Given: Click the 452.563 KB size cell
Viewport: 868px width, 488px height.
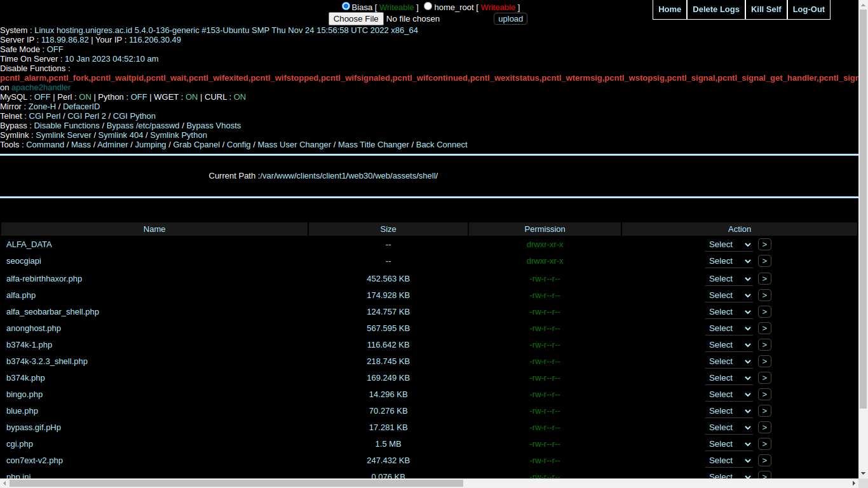Looking at the screenshot, I should point(388,279).
